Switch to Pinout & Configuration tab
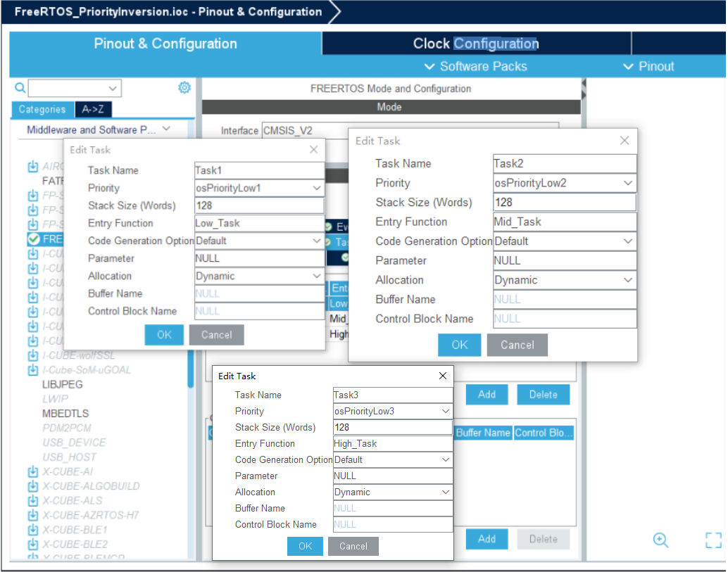 (165, 44)
